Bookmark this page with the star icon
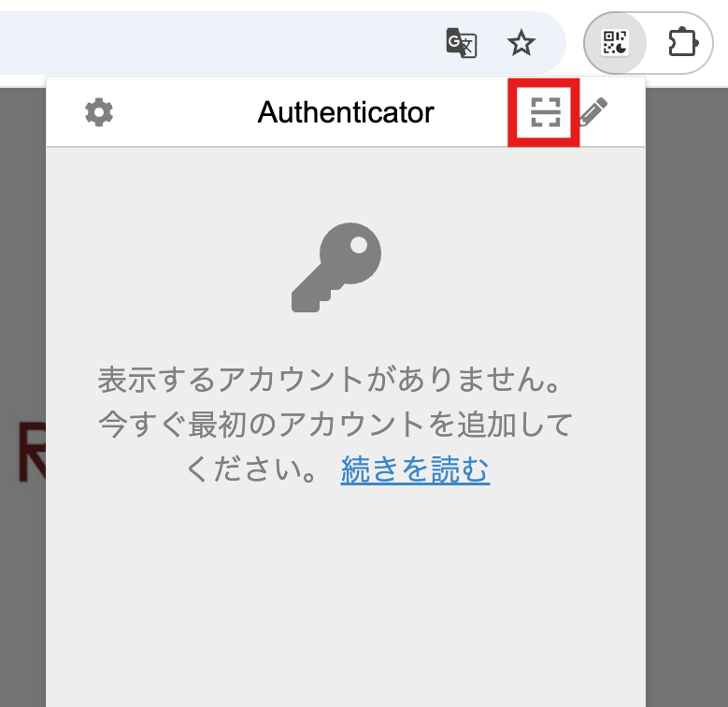The image size is (728, 707). tap(521, 43)
